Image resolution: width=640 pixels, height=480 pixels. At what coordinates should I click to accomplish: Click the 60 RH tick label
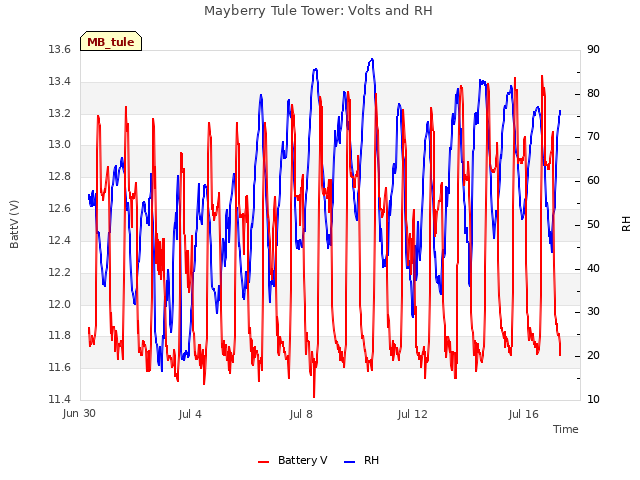[x=593, y=181]
